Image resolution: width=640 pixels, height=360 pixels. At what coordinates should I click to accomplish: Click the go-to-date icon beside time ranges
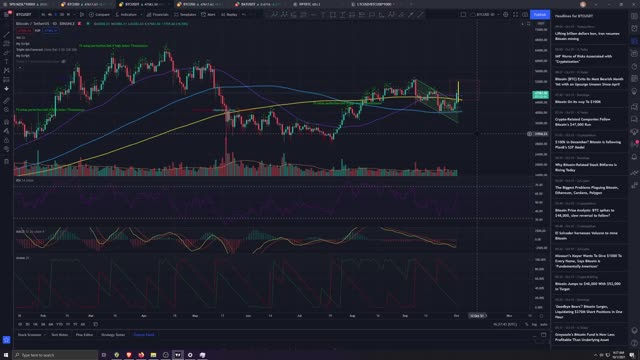point(96,324)
